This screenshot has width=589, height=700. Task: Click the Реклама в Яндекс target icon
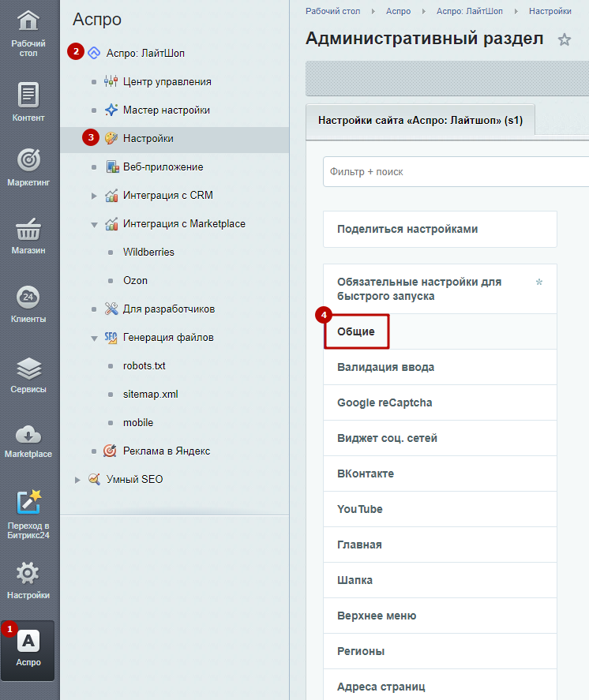click(110, 451)
